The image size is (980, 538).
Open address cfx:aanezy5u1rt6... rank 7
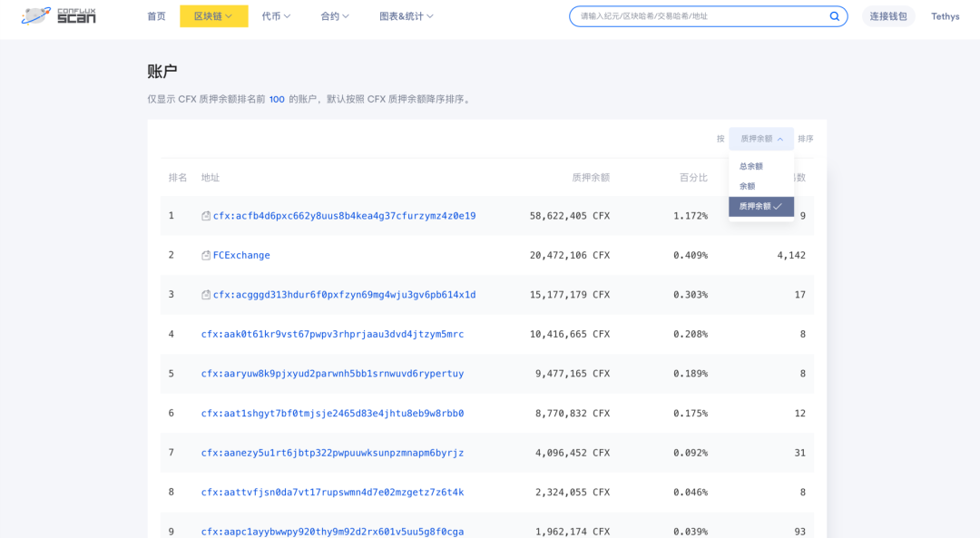[x=332, y=453]
